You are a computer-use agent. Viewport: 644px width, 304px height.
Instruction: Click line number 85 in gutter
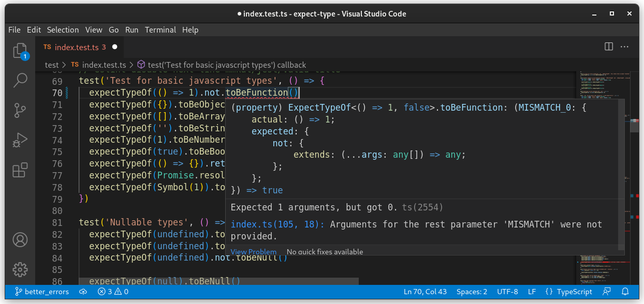point(57,269)
